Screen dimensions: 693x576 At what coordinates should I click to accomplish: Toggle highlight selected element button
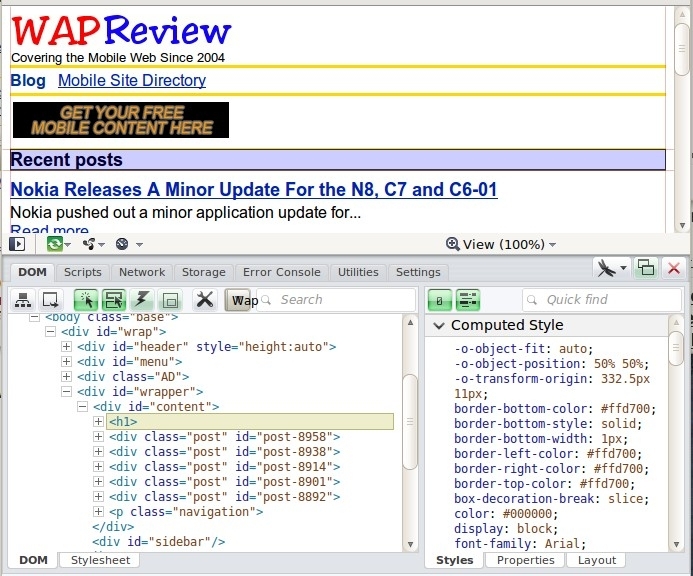pyautogui.click(x=114, y=300)
